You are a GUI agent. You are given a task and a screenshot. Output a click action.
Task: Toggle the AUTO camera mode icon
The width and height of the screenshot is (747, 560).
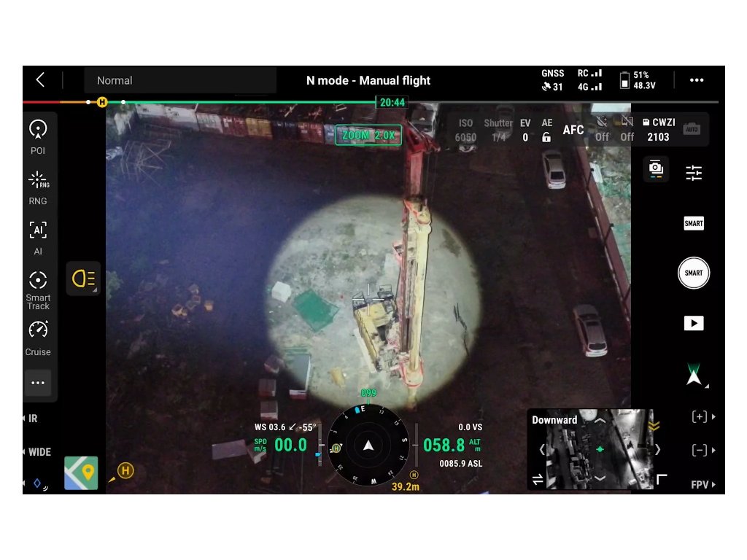pyautogui.click(x=692, y=129)
